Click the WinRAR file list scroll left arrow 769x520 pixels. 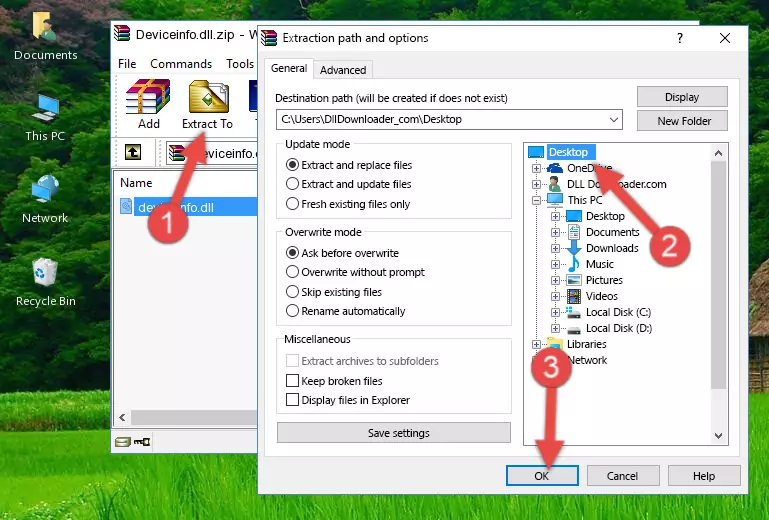tap(123, 417)
